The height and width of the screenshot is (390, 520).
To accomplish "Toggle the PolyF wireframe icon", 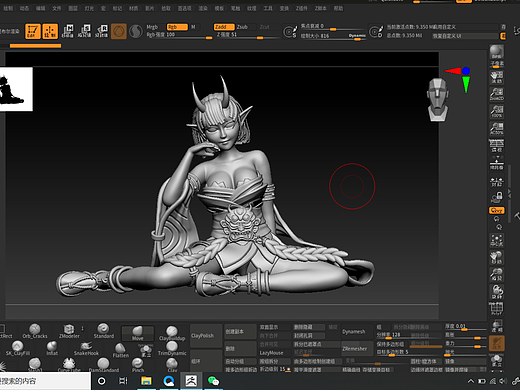I will point(496,309).
